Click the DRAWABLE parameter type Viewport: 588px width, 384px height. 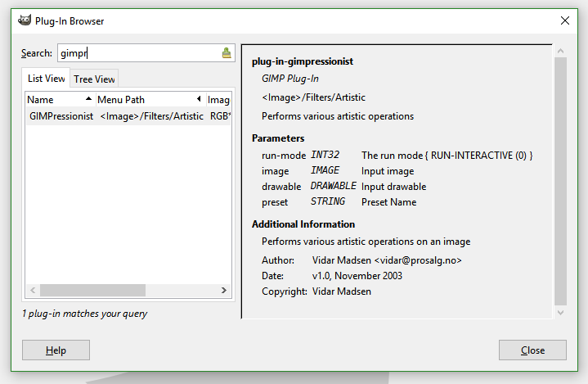coord(334,186)
